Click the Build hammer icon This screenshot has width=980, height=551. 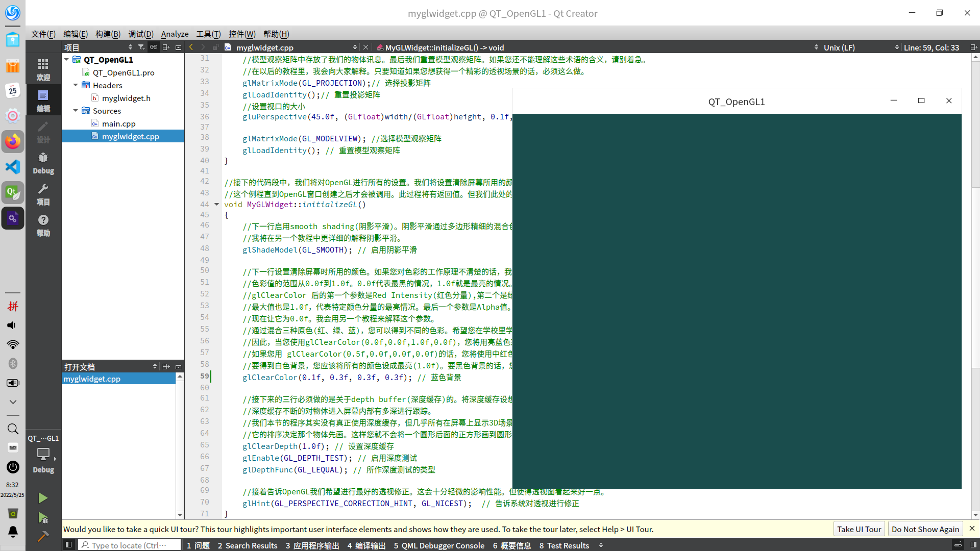[x=43, y=536]
